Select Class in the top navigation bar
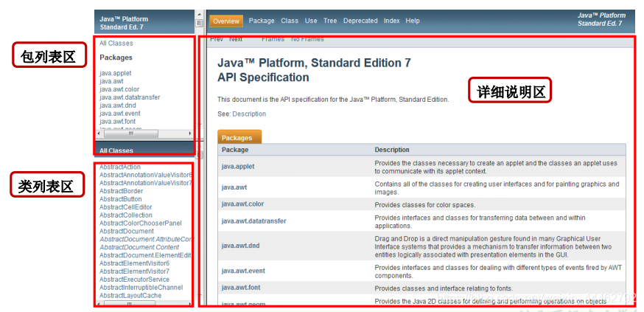644x312 pixels. (290, 21)
